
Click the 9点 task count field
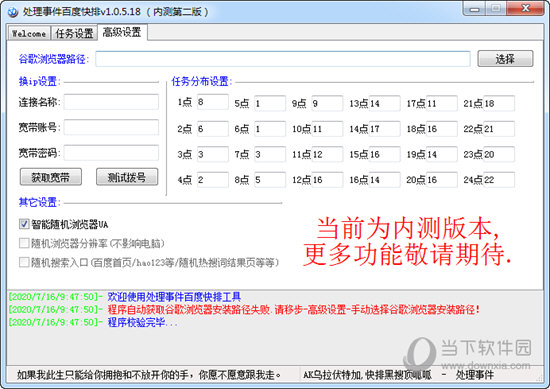pos(327,103)
